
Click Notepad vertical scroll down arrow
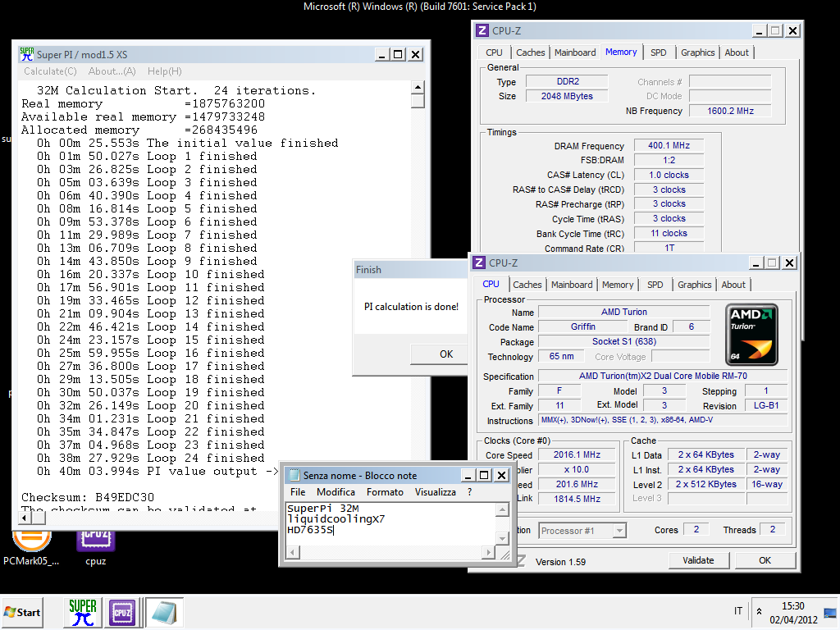pos(502,538)
